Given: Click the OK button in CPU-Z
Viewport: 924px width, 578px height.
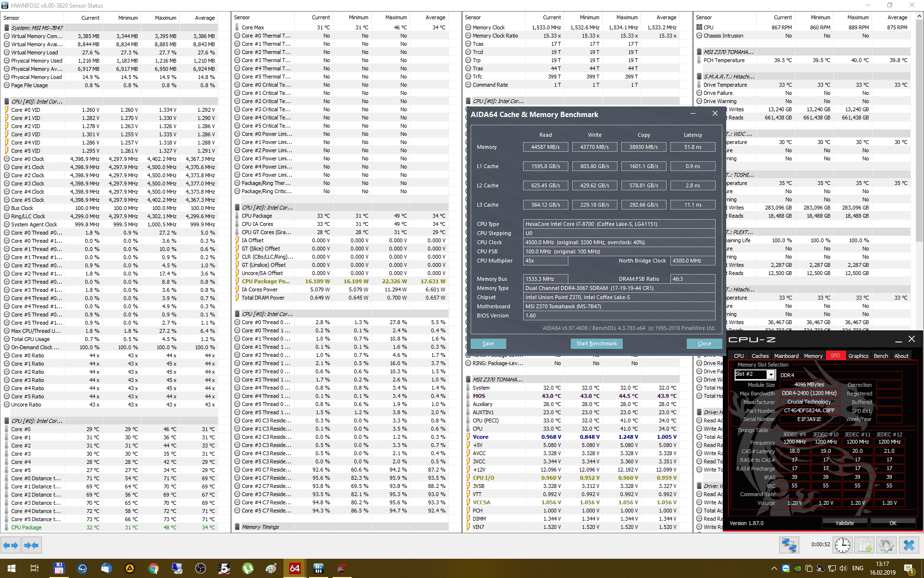Looking at the screenshot, I should click(893, 523).
